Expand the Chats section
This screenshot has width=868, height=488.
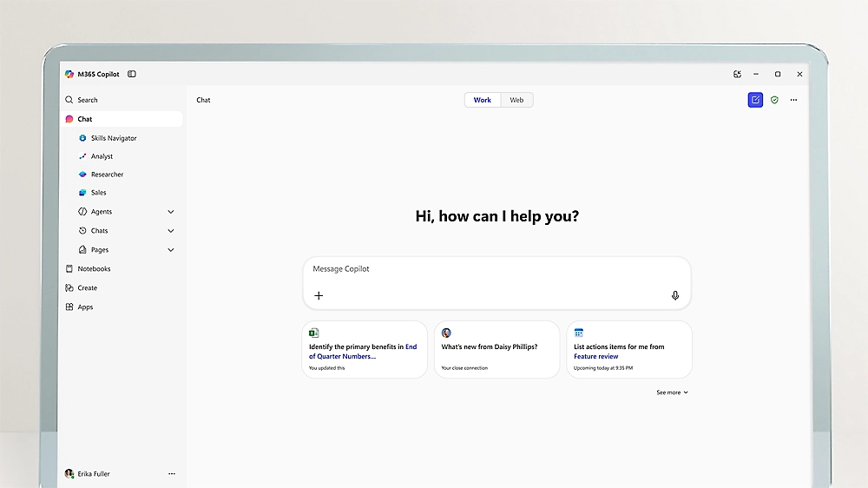coord(170,231)
